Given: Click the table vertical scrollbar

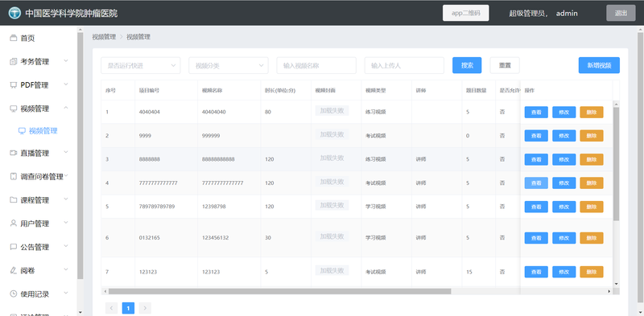Looking at the screenshot, I should click(616, 164).
